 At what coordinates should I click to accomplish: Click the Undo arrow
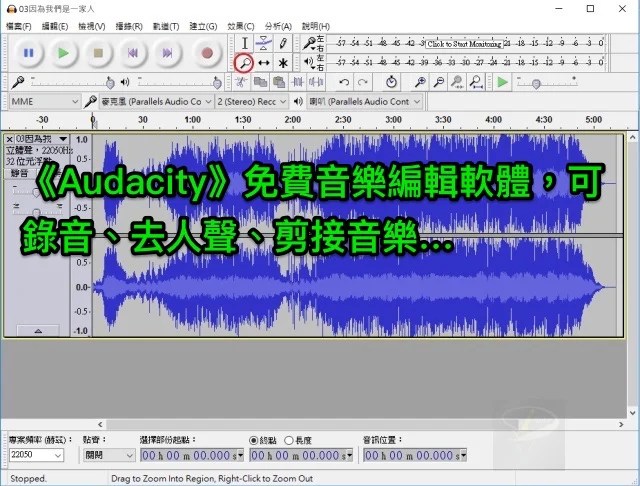click(344, 82)
